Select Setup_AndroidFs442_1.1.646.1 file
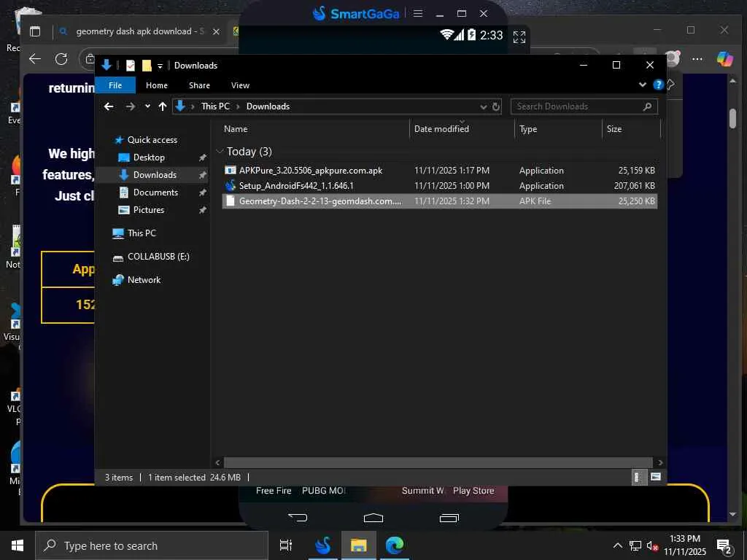This screenshot has width=747, height=560. click(439, 186)
